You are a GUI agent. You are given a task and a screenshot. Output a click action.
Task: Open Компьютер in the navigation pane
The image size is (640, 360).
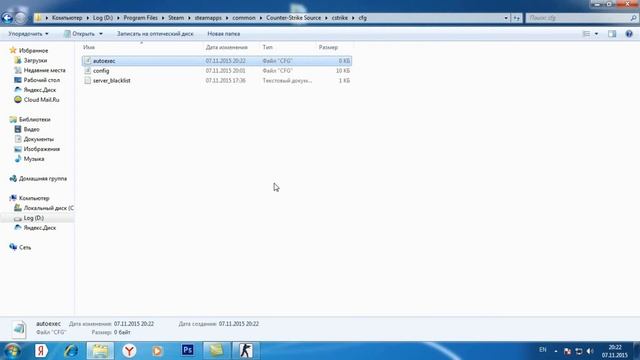tap(34, 198)
